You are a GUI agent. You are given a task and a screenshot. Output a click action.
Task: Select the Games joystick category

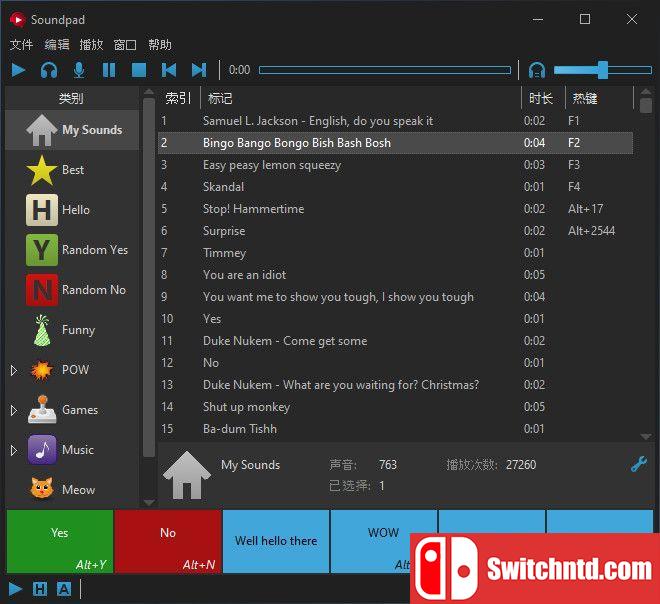[x=72, y=410]
